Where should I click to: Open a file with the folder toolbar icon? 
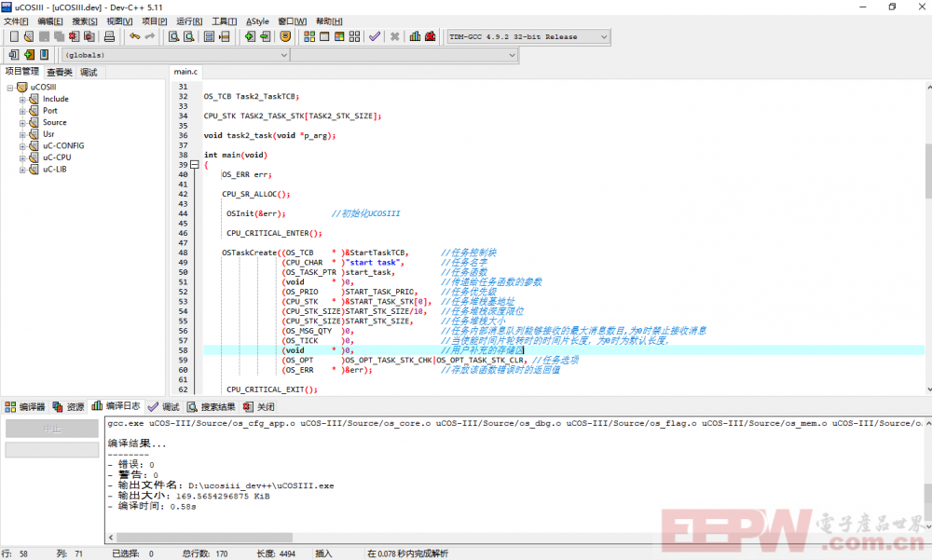tap(29, 37)
